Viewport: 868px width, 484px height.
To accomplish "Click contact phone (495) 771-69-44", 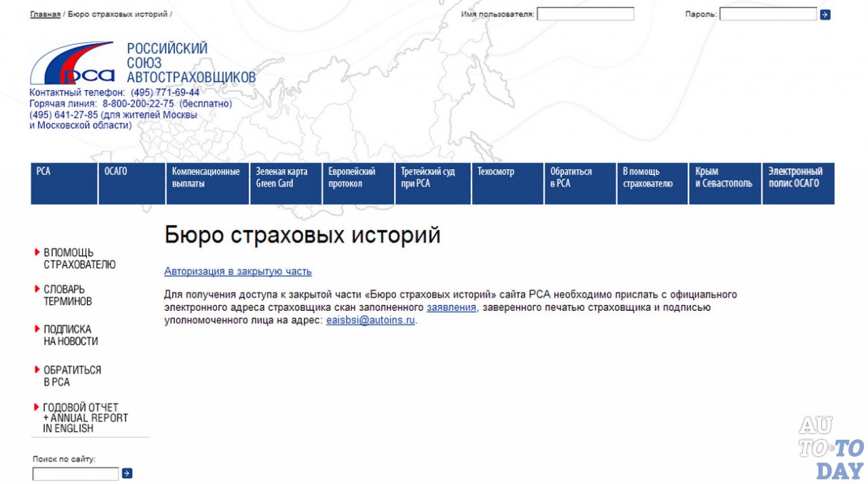I will [165, 92].
